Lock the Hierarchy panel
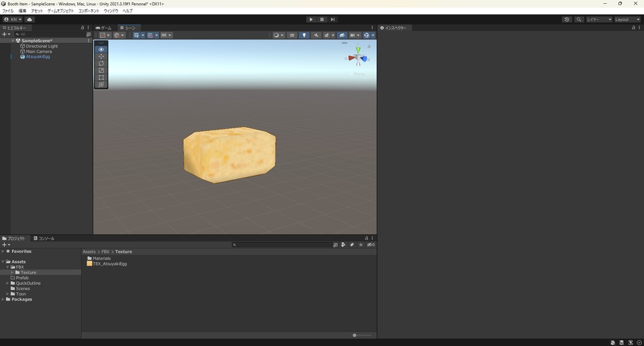The image size is (644, 346). point(82,28)
